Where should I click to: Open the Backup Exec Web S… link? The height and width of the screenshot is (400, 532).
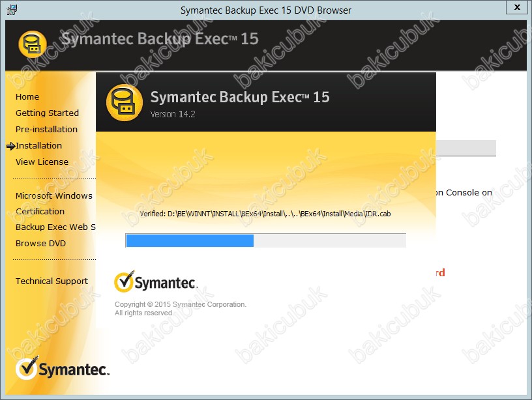click(55, 227)
